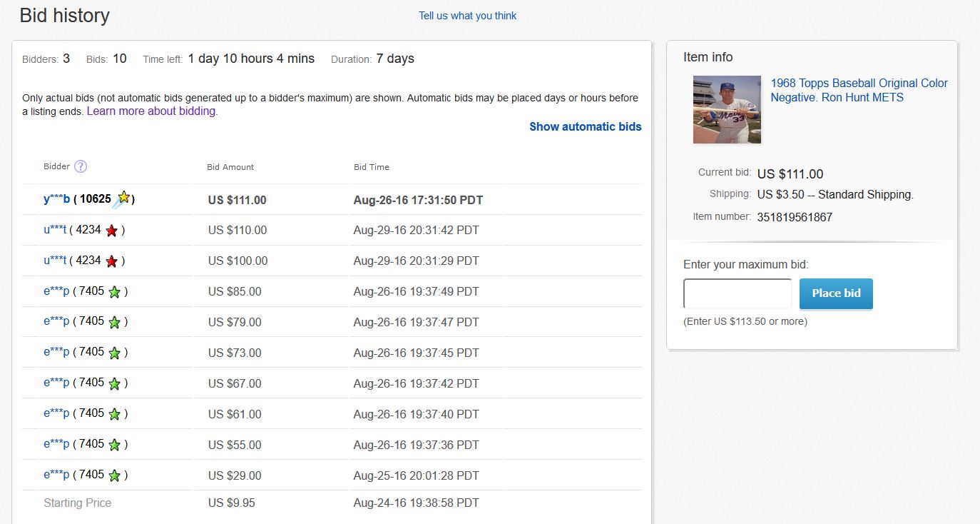Screen dimensions: 980x524
Task: Focus the maximum bid input field
Action: click(x=737, y=293)
